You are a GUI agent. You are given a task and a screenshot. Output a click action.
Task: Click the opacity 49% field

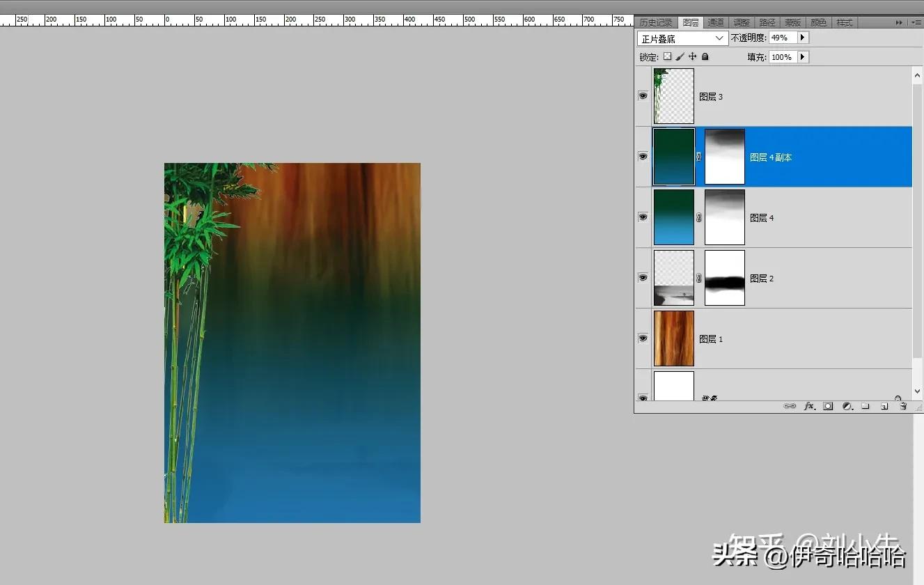(783, 38)
